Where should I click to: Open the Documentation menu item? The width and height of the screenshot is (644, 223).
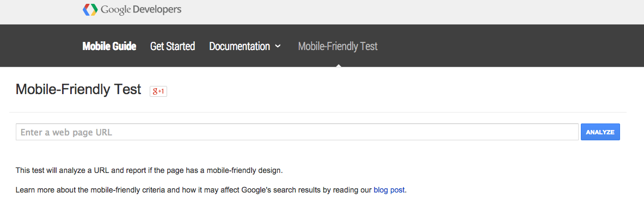(240, 46)
